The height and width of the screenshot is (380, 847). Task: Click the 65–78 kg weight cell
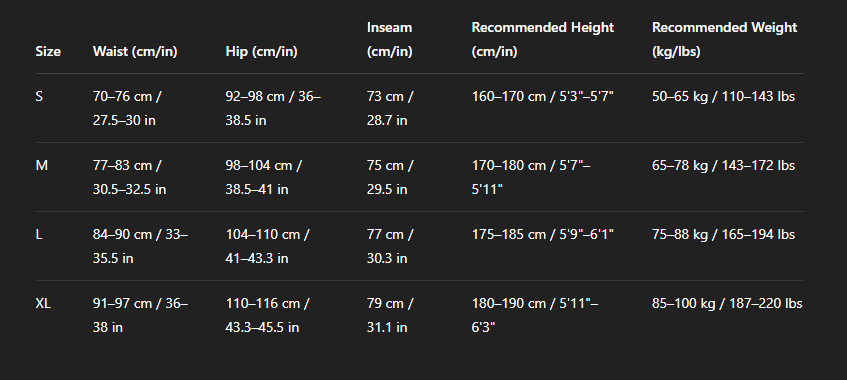723,165
